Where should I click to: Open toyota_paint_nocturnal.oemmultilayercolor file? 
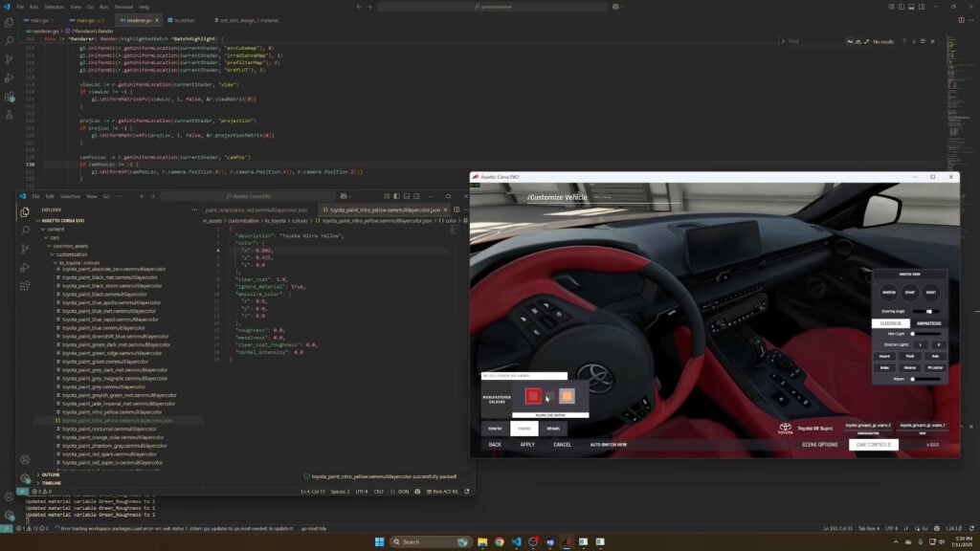(107, 430)
